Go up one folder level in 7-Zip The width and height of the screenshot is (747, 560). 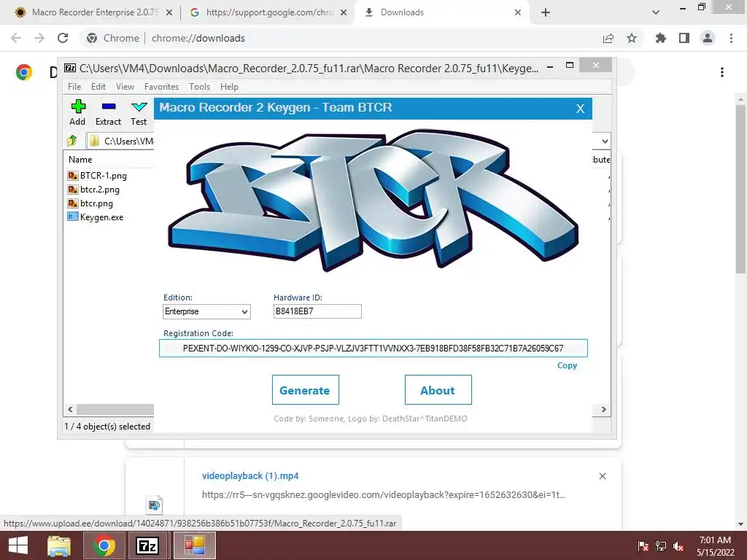pyautogui.click(x=72, y=141)
